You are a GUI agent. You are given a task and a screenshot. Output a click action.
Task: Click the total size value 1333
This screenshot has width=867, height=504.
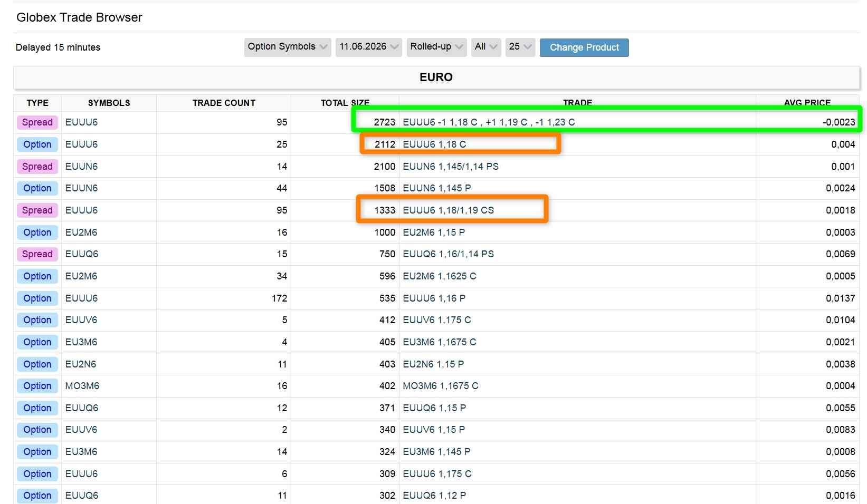point(385,210)
